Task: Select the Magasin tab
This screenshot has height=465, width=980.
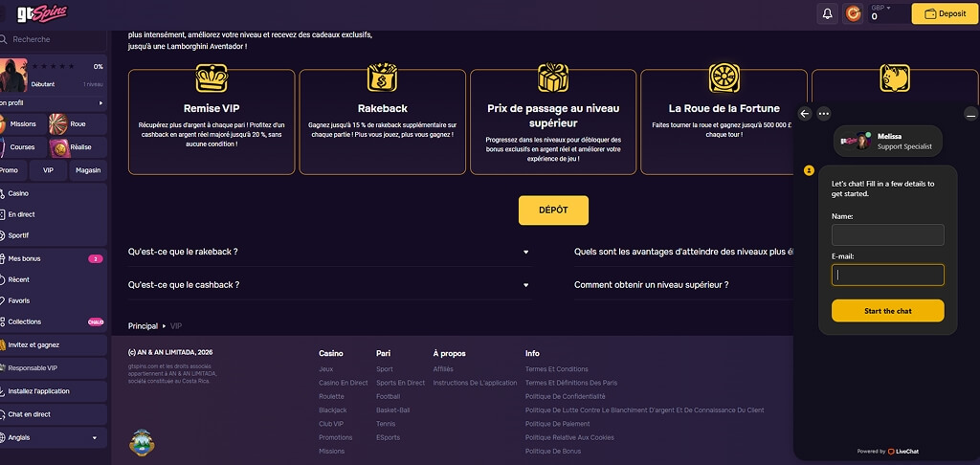Action: pos(88,170)
